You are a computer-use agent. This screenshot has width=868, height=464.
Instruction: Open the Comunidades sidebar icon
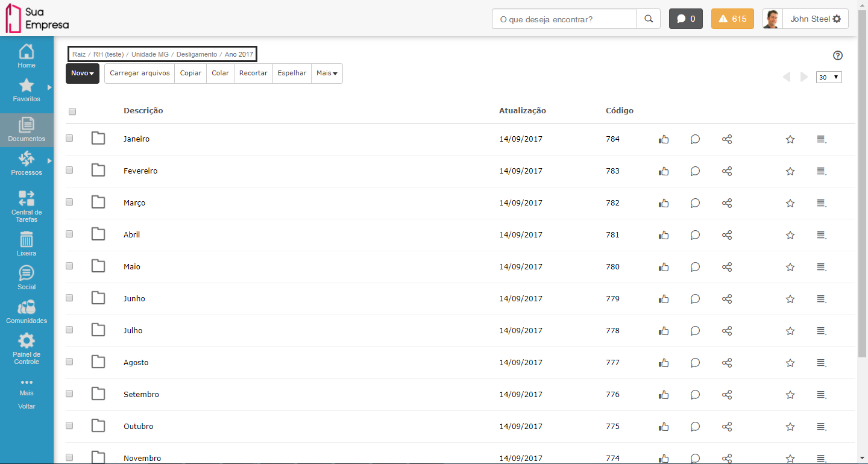(x=27, y=312)
